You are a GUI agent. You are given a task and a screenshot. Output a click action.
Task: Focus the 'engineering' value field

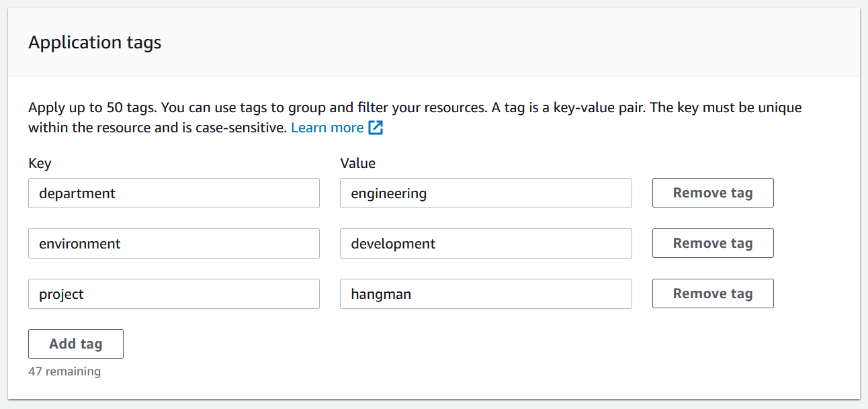pyautogui.click(x=485, y=193)
